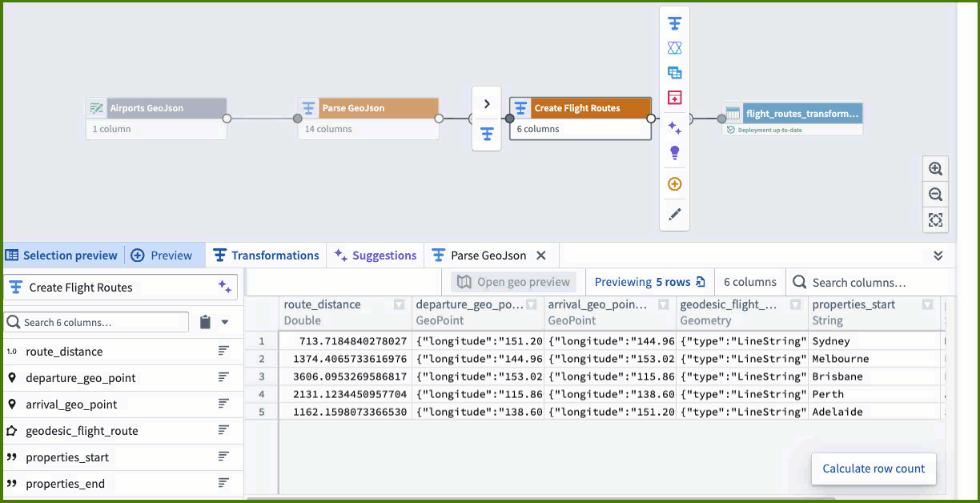Click the purple lightbulb icon
980x503 pixels.
[x=674, y=152]
